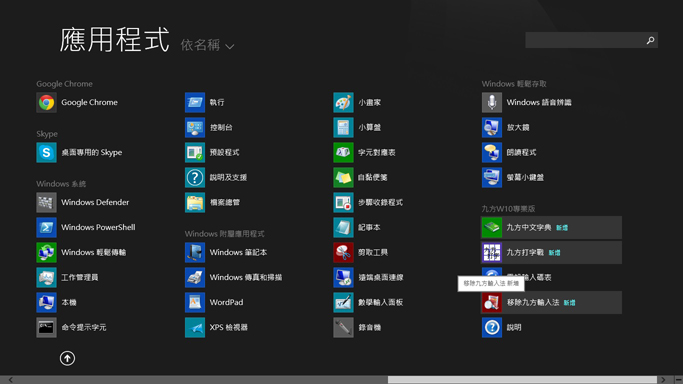Image resolution: width=683 pixels, height=384 pixels.
Task: Launch 工作管理員 (Task Manager)
Action: pos(68,277)
